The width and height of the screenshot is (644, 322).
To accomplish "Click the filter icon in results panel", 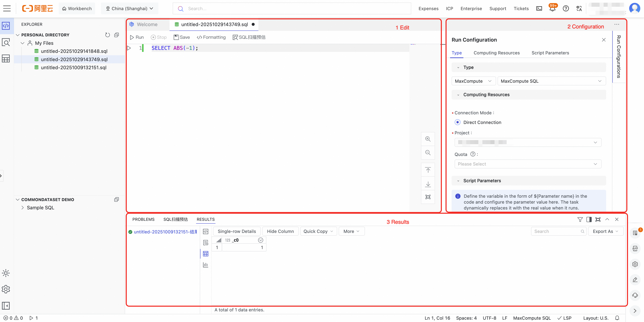I will tap(580, 219).
